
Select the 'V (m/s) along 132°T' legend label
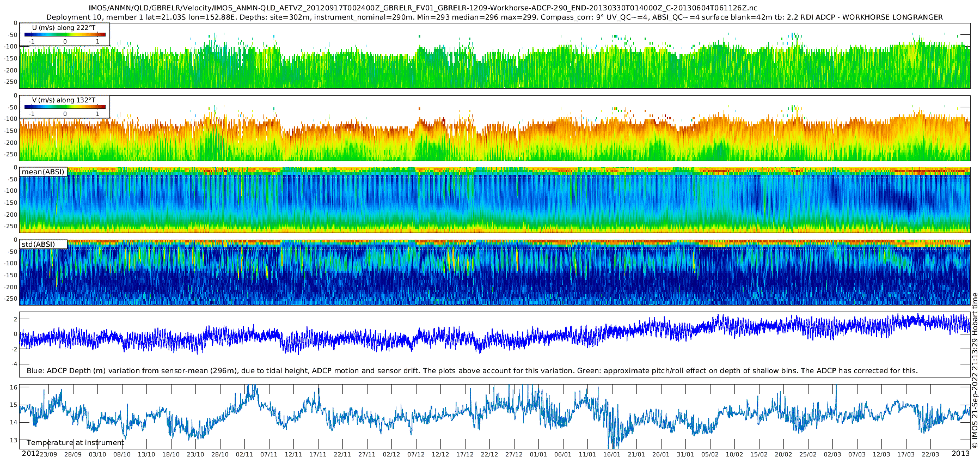click(x=65, y=100)
